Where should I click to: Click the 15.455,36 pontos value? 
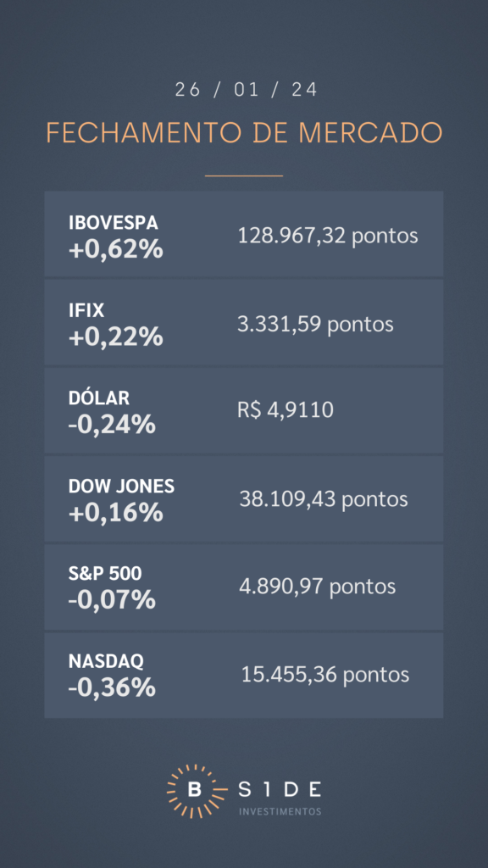click(x=325, y=675)
